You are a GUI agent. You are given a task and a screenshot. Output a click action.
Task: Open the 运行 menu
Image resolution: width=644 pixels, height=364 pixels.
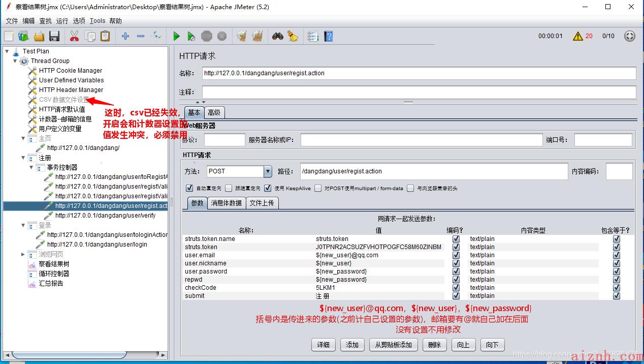[62, 21]
